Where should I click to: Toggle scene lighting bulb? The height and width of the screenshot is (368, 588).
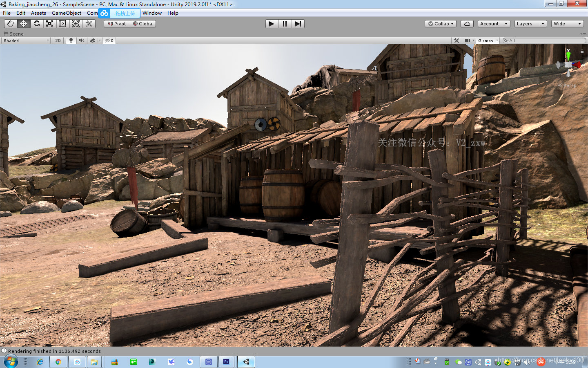71,40
